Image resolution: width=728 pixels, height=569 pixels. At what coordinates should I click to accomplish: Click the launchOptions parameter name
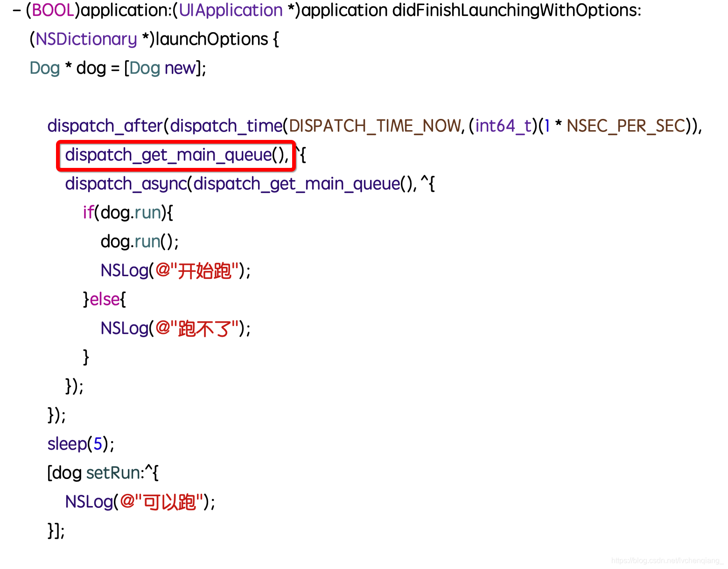pos(212,39)
